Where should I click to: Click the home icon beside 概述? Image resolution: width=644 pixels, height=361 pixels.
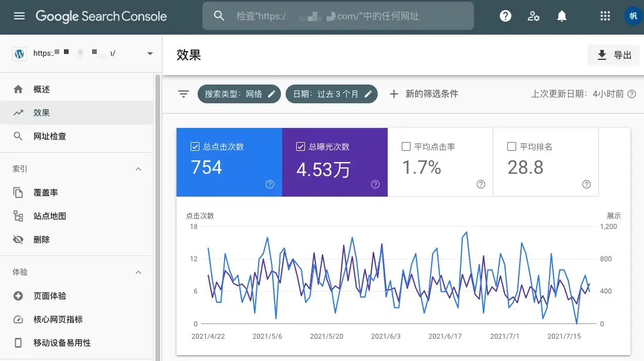(x=18, y=89)
